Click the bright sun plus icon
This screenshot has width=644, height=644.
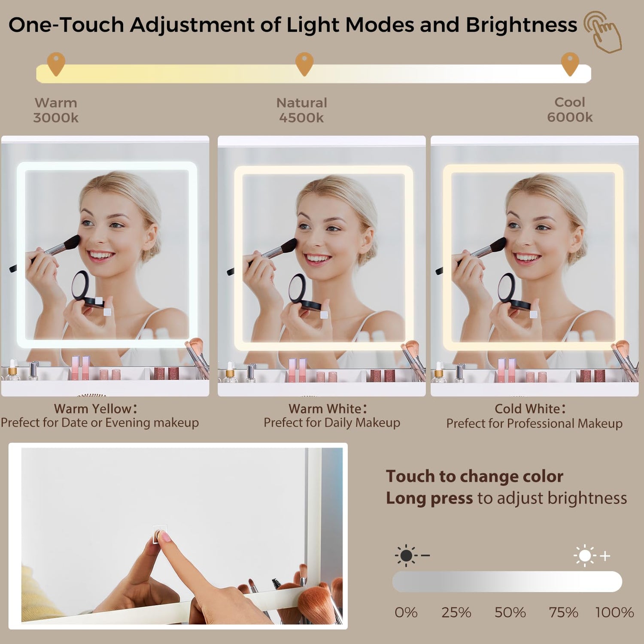tap(592, 556)
